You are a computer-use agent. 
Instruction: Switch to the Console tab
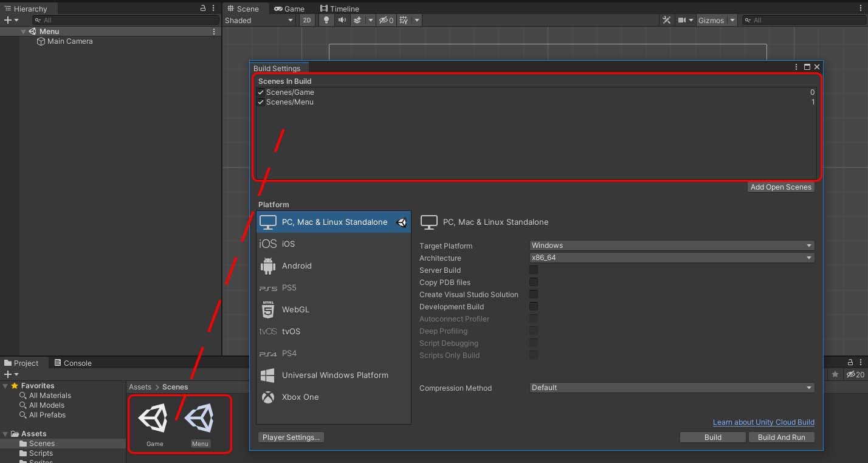pyautogui.click(x=73, y=363)
